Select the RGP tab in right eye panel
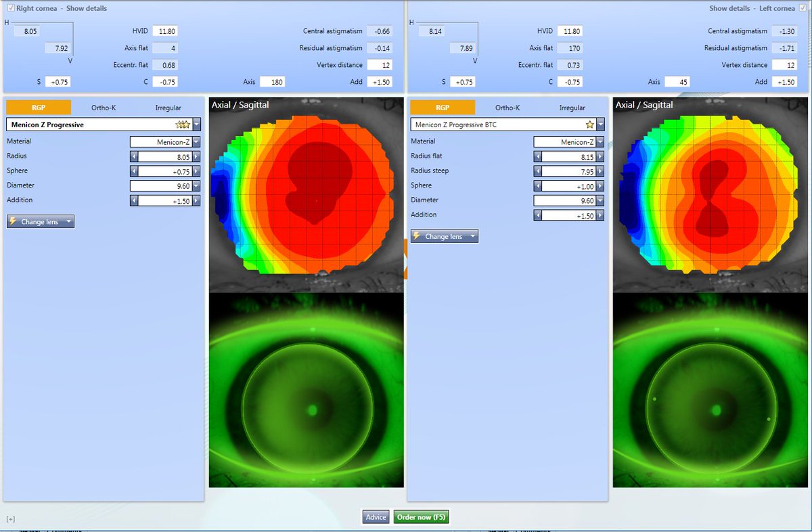Viewport: 812px width, 532px height. pos(39,108)
